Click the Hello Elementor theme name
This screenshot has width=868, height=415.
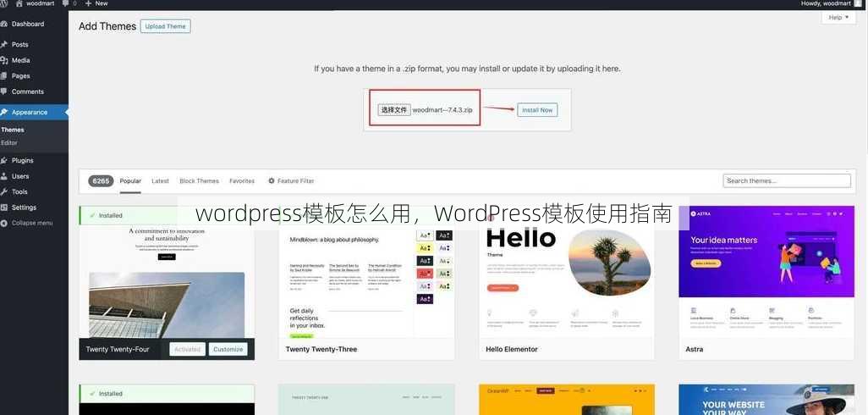point(512,349)
